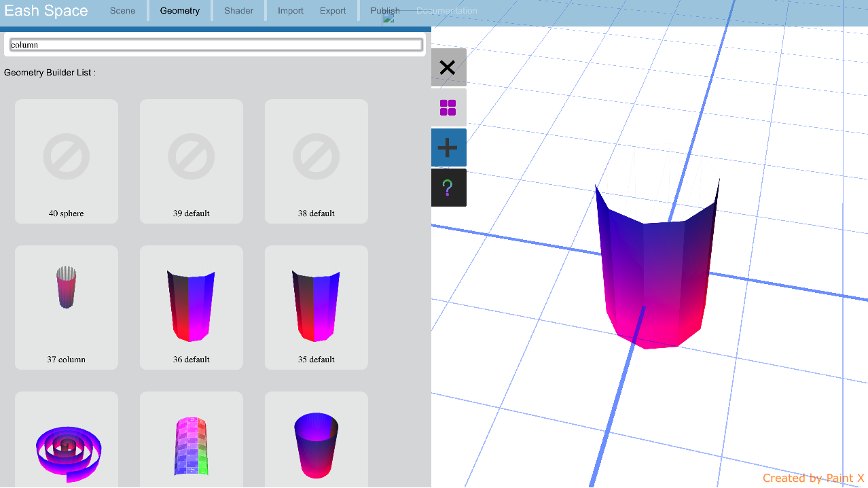Open the Export menu

point(333,11)
